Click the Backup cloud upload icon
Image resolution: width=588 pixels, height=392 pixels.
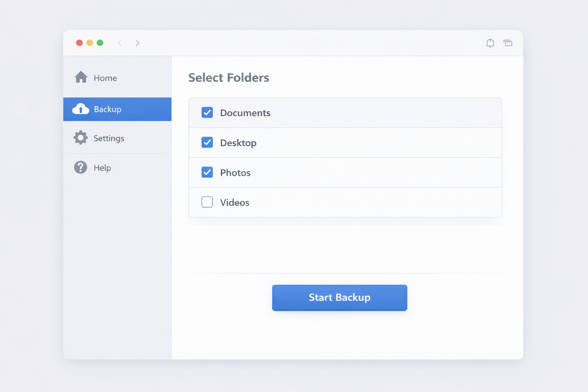(x=81, y=109)
